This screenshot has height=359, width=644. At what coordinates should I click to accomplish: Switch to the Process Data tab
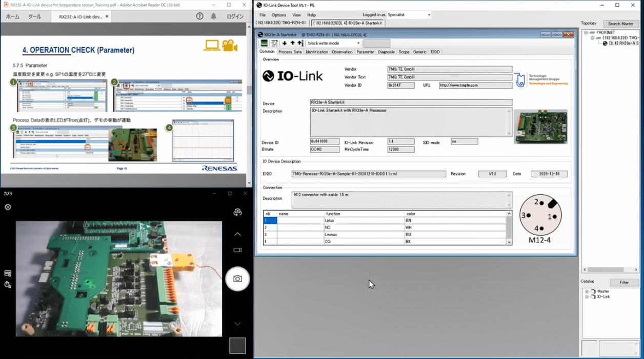292,52
